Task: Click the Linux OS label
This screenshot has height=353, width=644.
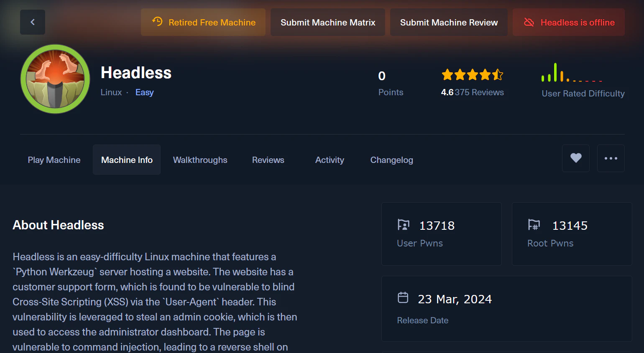Action: (111, 92)
